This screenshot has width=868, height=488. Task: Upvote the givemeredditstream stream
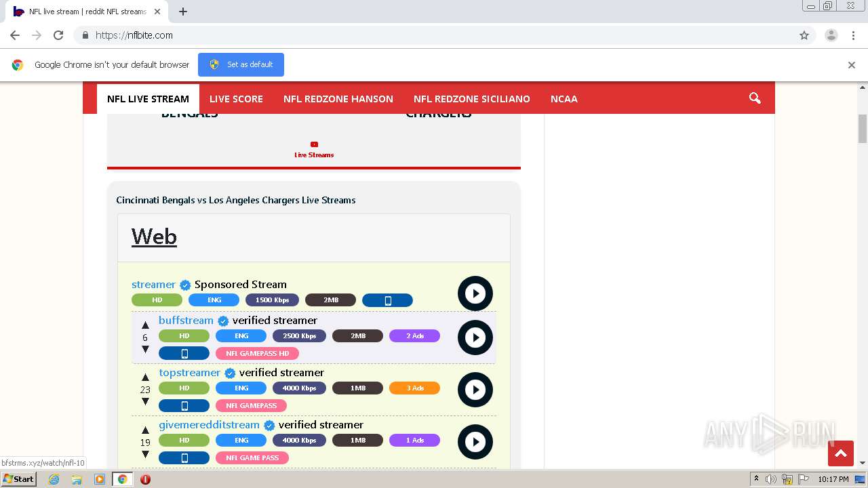(x=145, y=430)
